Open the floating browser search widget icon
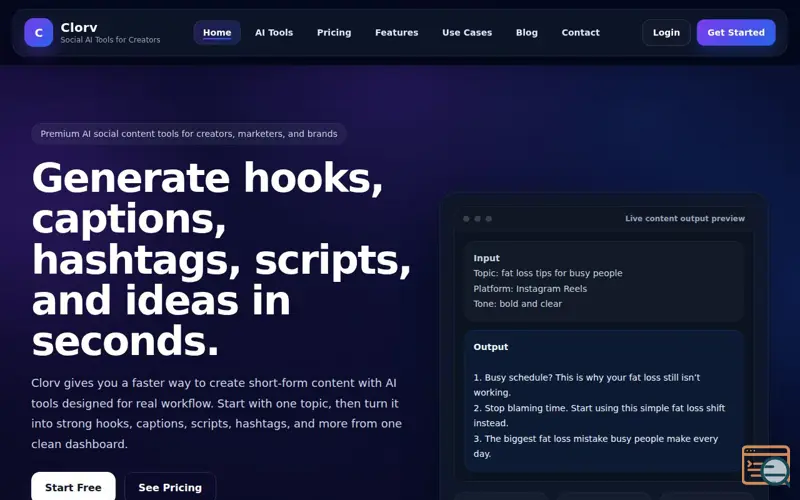The image size is (800, 500). (x=766, y=465)
